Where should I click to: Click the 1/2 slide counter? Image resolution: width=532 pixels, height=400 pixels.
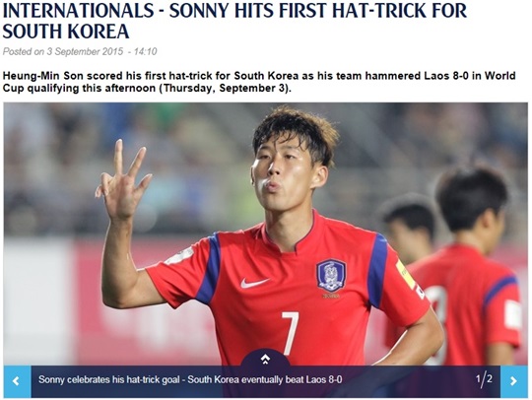tap(484, 378)
